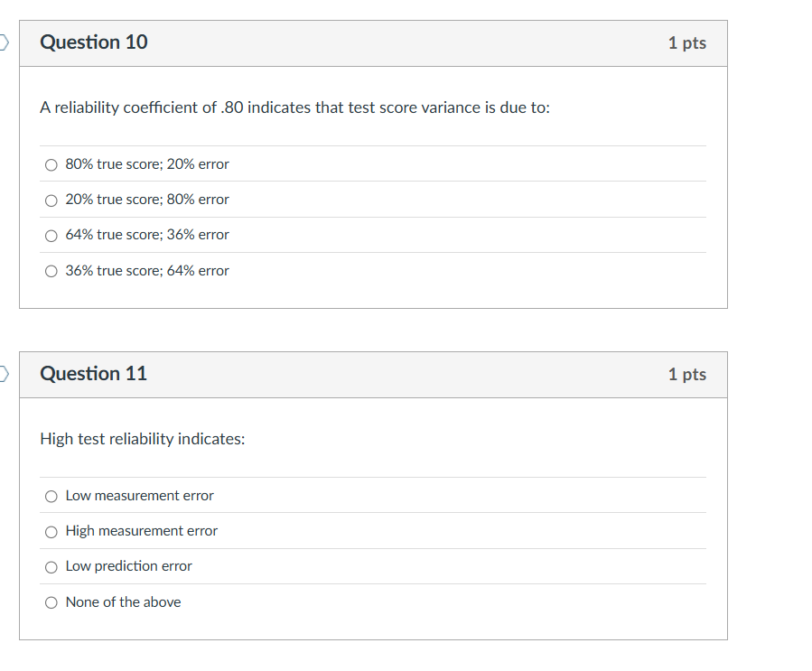812x671 pixels.
Task: Collapse Question 11 using its left chevron
Action: coord(2,373)
